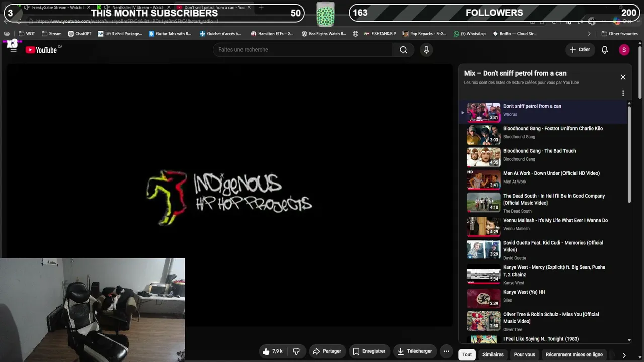Show more filter chips with the arrow

click(624, 355)
